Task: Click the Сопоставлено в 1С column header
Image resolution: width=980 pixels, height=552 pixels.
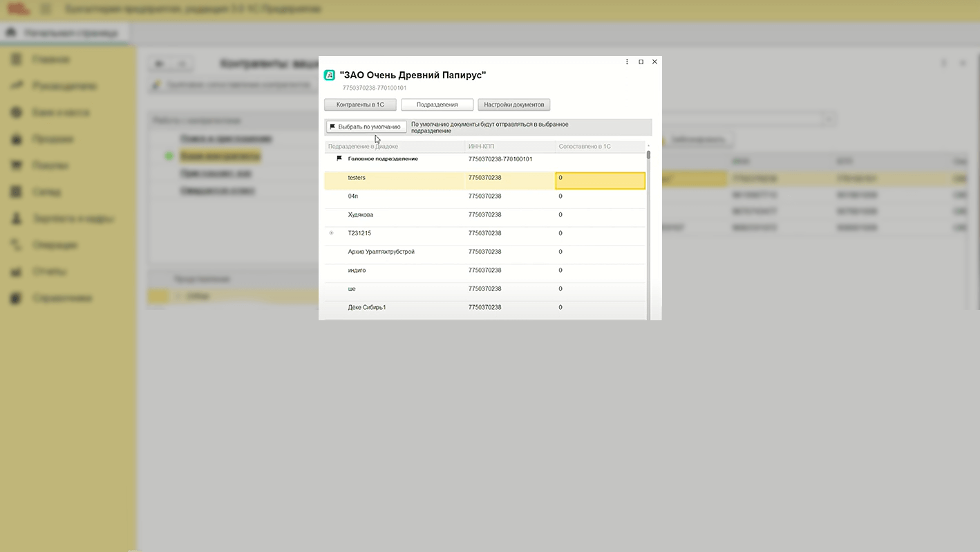Action: point(600,147)
